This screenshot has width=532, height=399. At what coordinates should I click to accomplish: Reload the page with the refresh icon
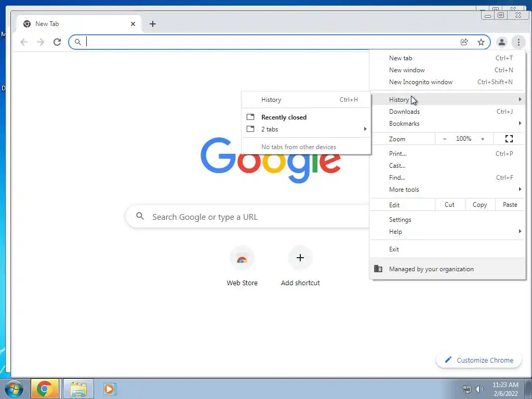(x=57, y=42)
